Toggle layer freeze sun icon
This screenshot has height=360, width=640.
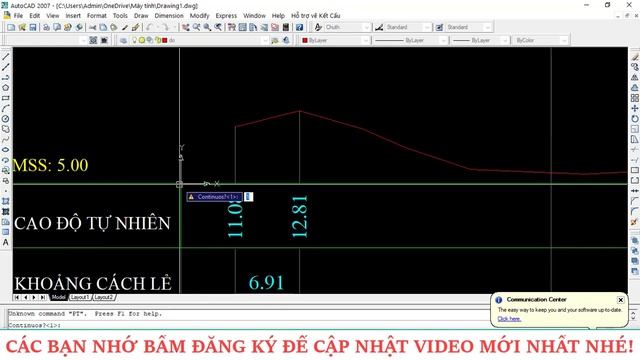142,40
